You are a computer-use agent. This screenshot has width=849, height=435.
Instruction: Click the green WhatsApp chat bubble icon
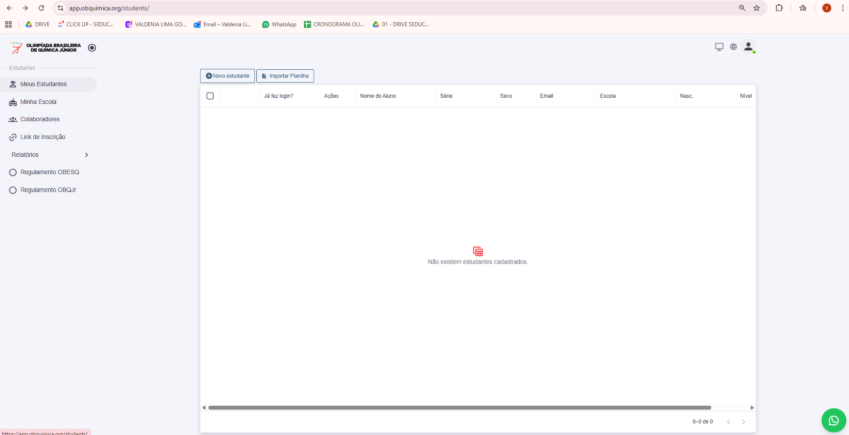coord(833,420)
